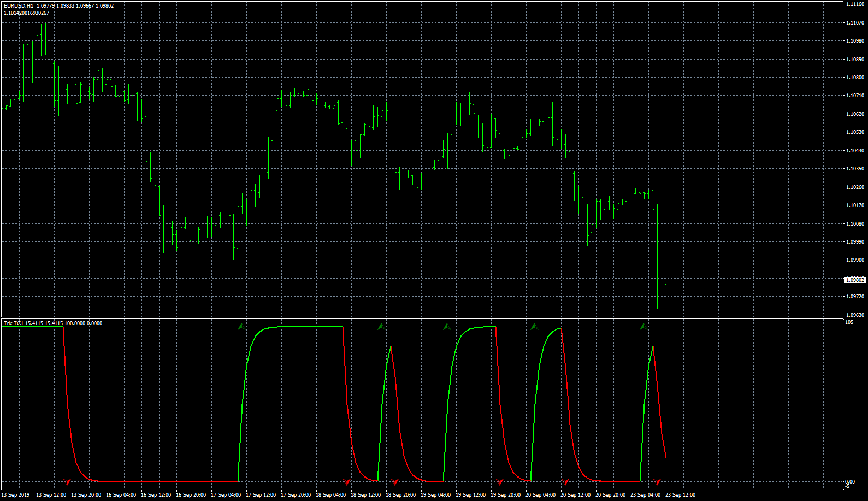The height and width of the screenshot is (501, 868).
Task: Click the green up arrow near 18 Sep 12:00
Action: click(382, 327)
